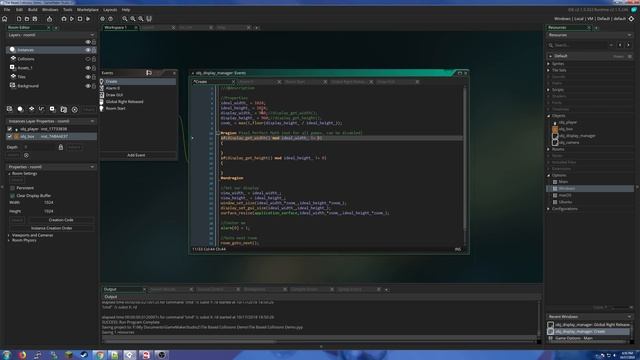Viewport: 640px width, 360px height.
Task: Click the Debug toolbar icon
Action: pos(64,19)
